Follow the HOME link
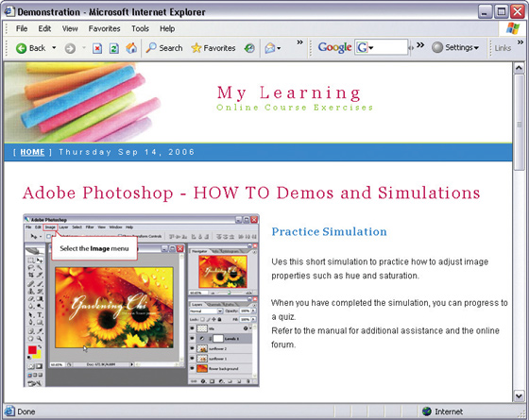 click(32, 152)
